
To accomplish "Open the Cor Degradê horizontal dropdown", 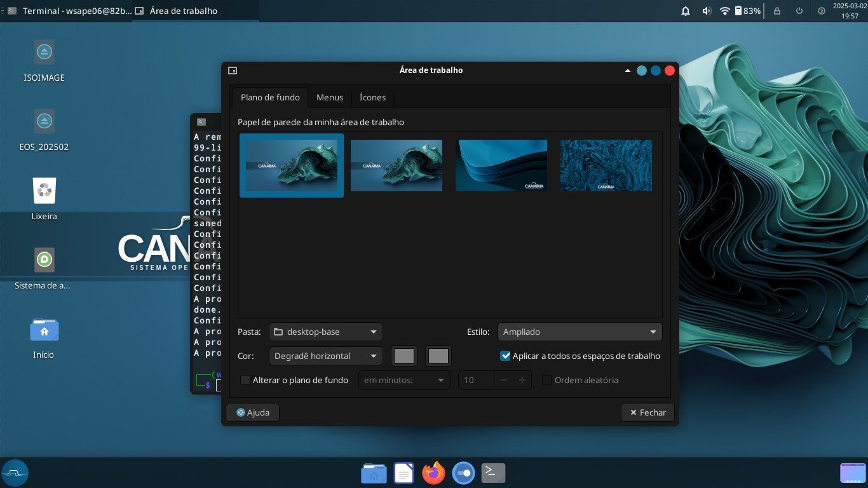I will point(326,356).
